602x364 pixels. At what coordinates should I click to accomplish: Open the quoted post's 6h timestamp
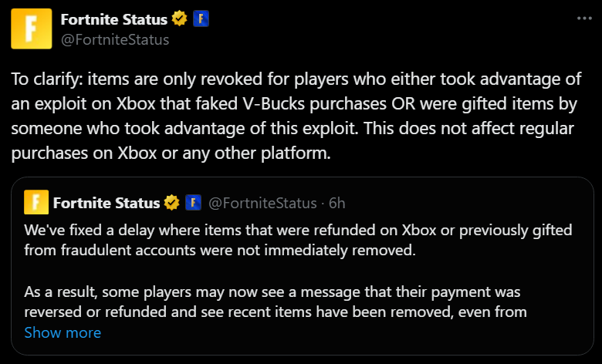point(337,203)
